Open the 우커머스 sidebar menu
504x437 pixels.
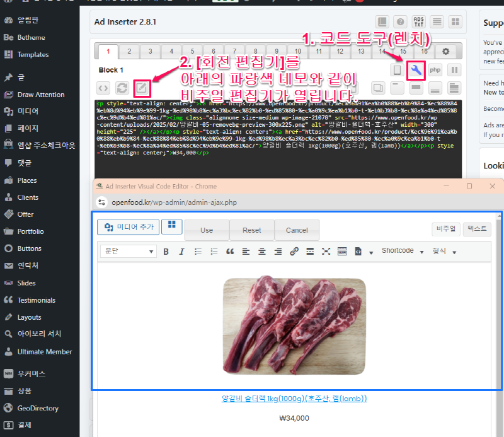30,373
